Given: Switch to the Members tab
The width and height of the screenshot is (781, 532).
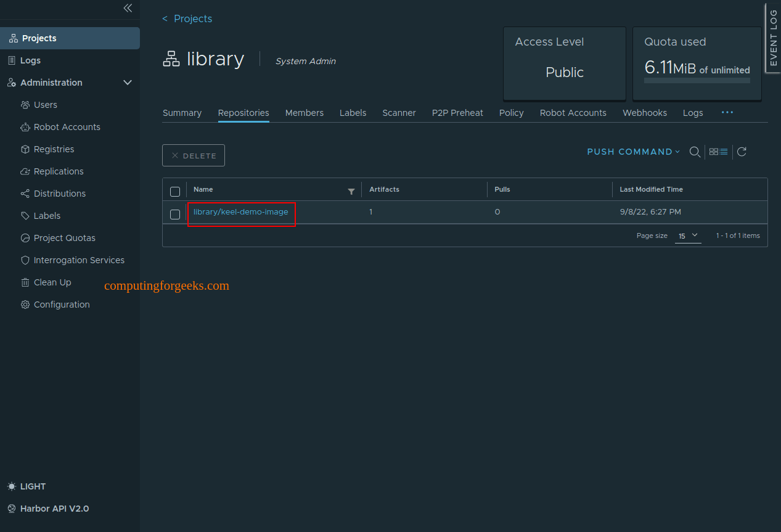Looking at the screenshot, I should tap(305, 113).
